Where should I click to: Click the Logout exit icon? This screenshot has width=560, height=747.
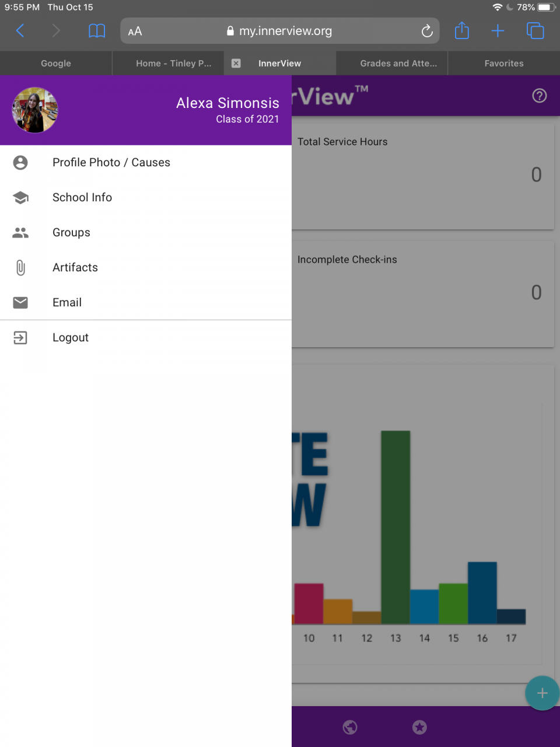[20, 337]
